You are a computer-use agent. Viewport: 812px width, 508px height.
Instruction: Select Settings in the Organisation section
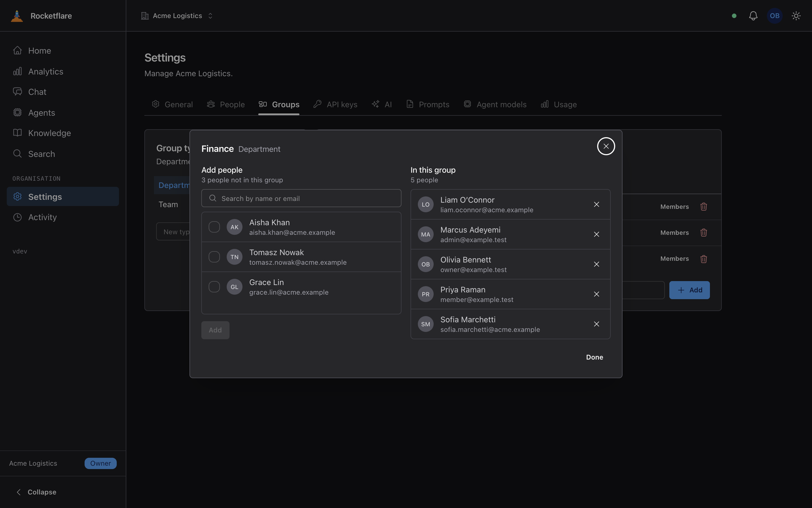pos(63,196)
